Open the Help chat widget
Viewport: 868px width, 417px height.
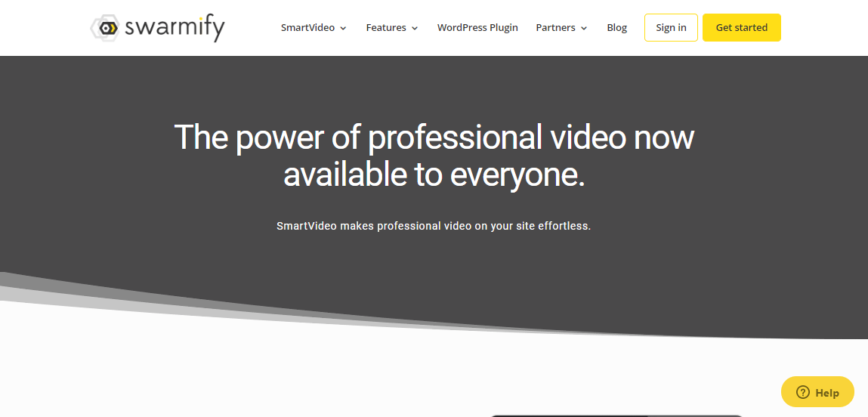tap(817, 392)
